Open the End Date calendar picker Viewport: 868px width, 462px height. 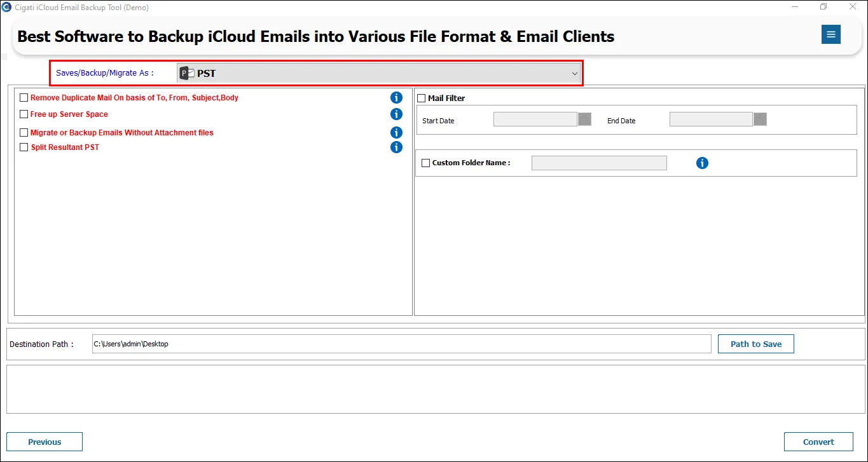pos(760,119)
